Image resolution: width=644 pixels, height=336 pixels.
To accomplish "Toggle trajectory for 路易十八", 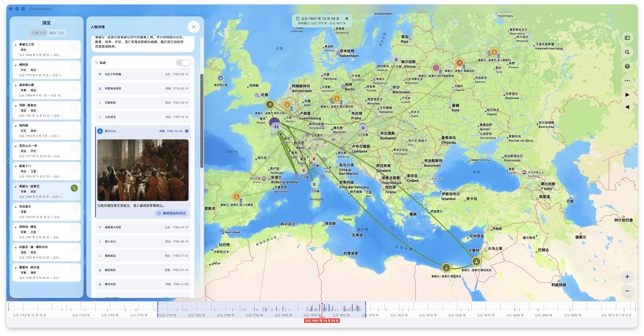I will click(x=74, y=168).
